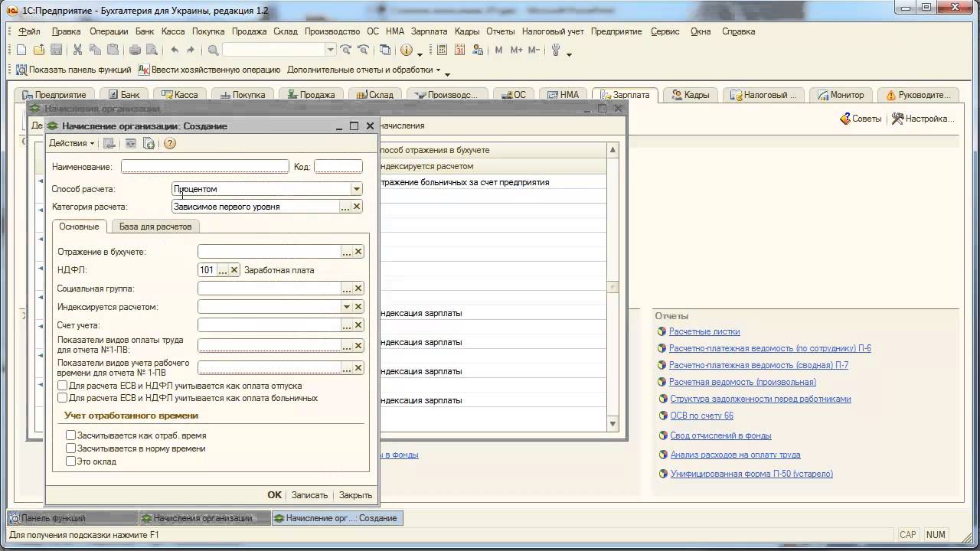
Task: Click the Показать панель функций icon button
Action: click(73, 70)
